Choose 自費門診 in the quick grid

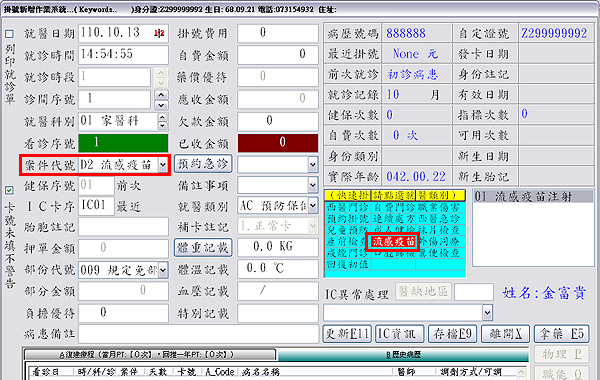point(393,207)
